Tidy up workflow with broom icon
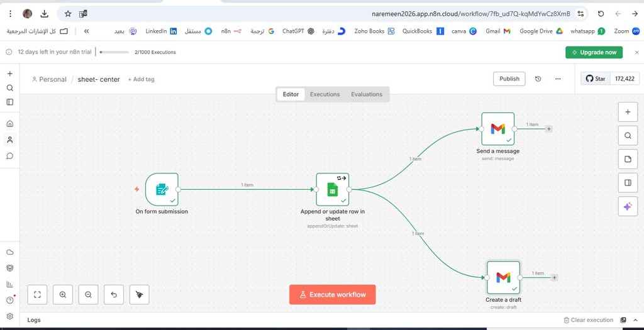Image resolution: width=644 pixels, height=330 pixels. (139, 294)
